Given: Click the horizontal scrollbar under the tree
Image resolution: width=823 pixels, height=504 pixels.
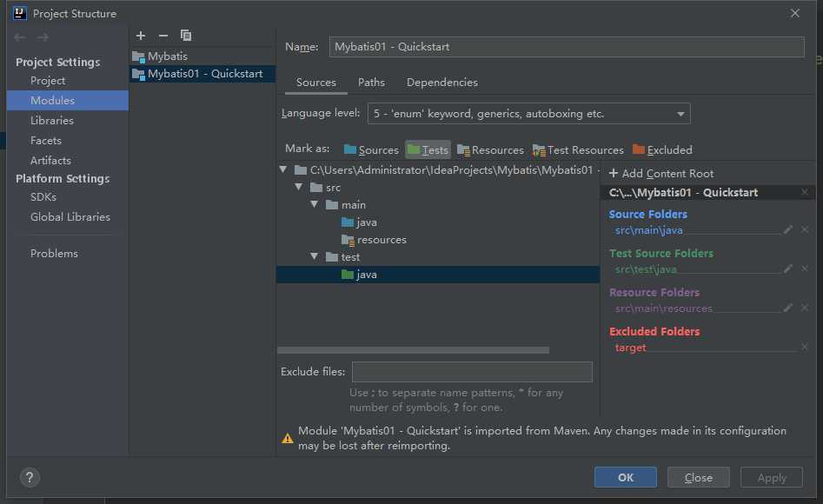Looking at the screenshot, I should click(x=413, y=349).
